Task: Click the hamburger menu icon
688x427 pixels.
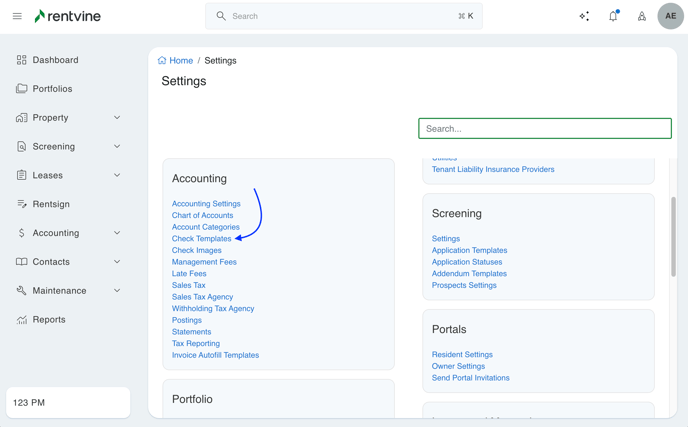Action: (x=17, y=16)
